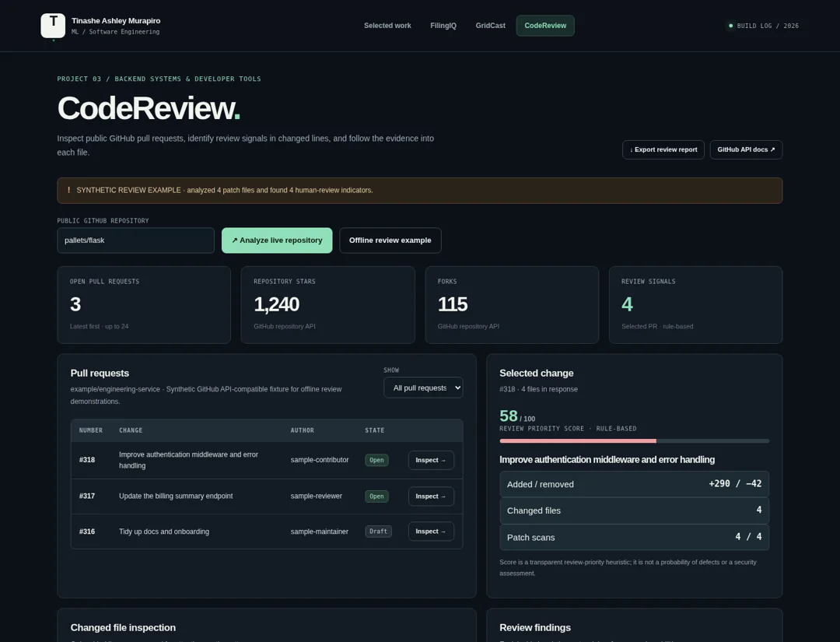The width and height of the screenshot is (840, 642).
Task: Click the Review Signals card
Action: click(x=695, y=305)
